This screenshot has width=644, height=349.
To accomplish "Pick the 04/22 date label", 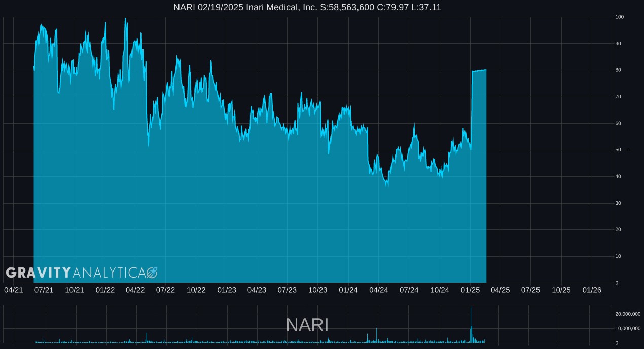I will tap(135, 290).
